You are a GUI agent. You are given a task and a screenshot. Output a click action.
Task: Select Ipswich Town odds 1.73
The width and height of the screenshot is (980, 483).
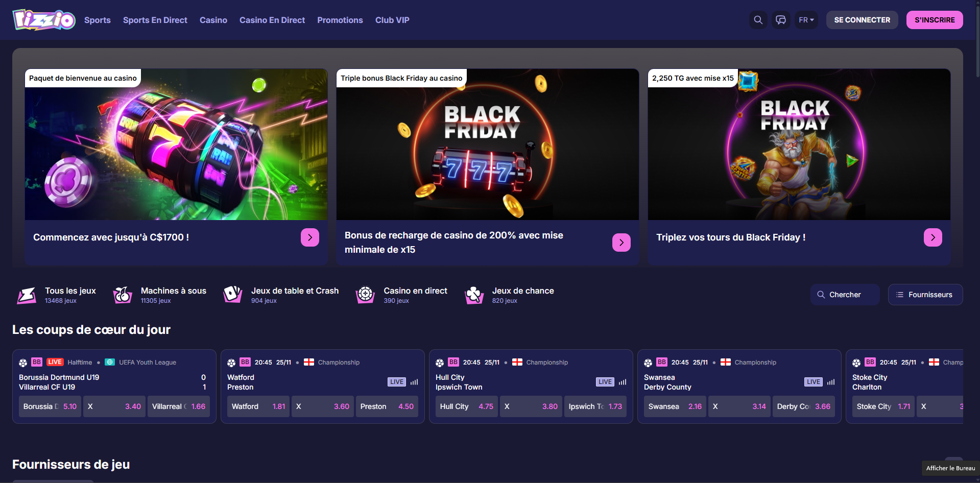point(595,406)
